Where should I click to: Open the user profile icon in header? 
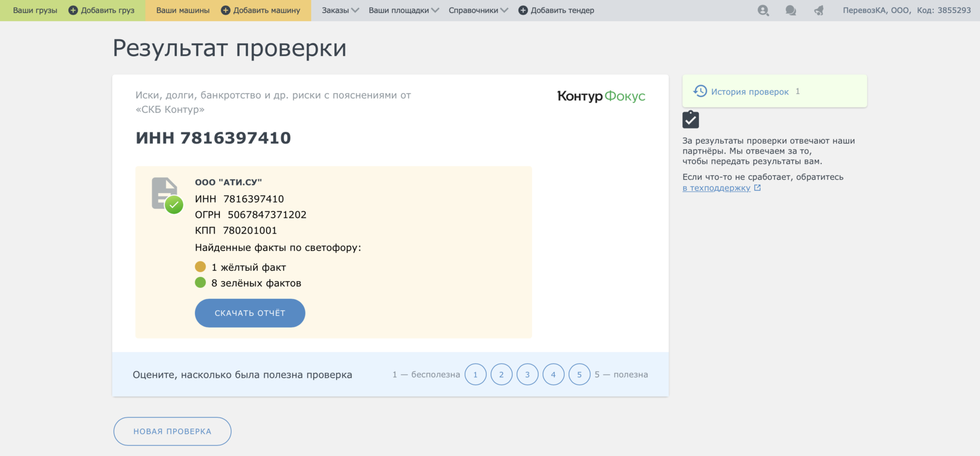(763, 11)
